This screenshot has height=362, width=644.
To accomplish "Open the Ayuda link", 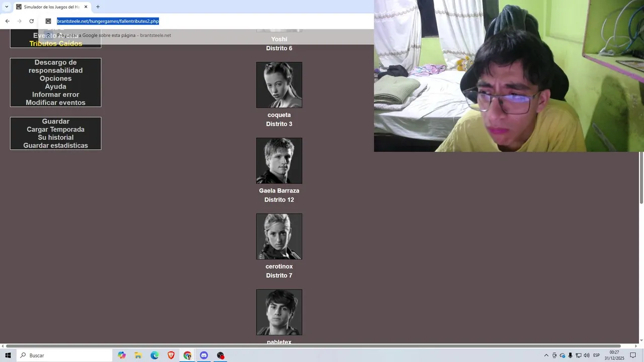I will [55, 86].
